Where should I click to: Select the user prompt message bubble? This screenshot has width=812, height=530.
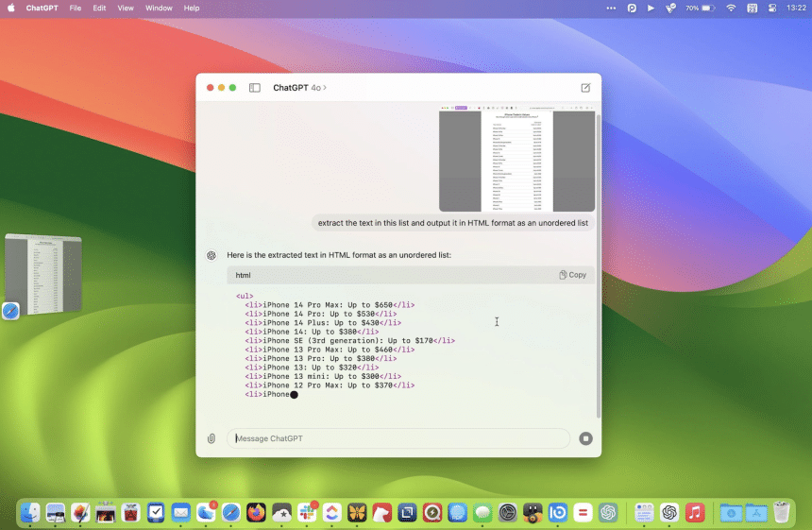(x=452, y=223)
